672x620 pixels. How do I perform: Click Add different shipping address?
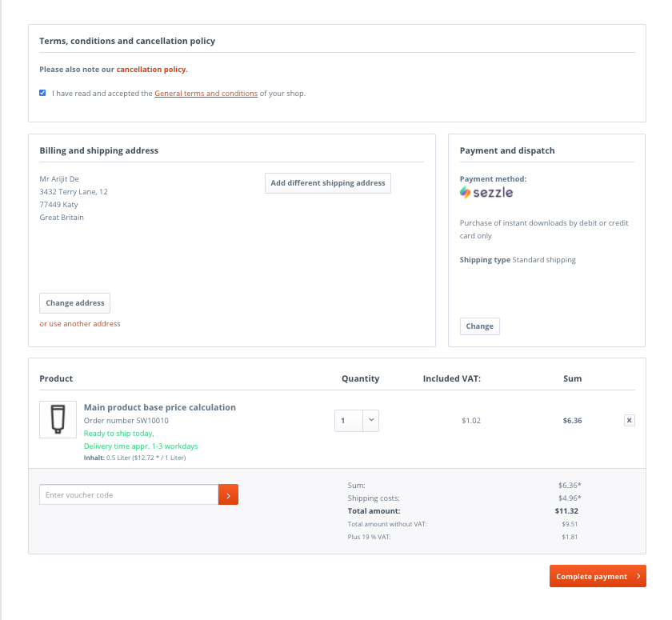(x=327, y=183)
